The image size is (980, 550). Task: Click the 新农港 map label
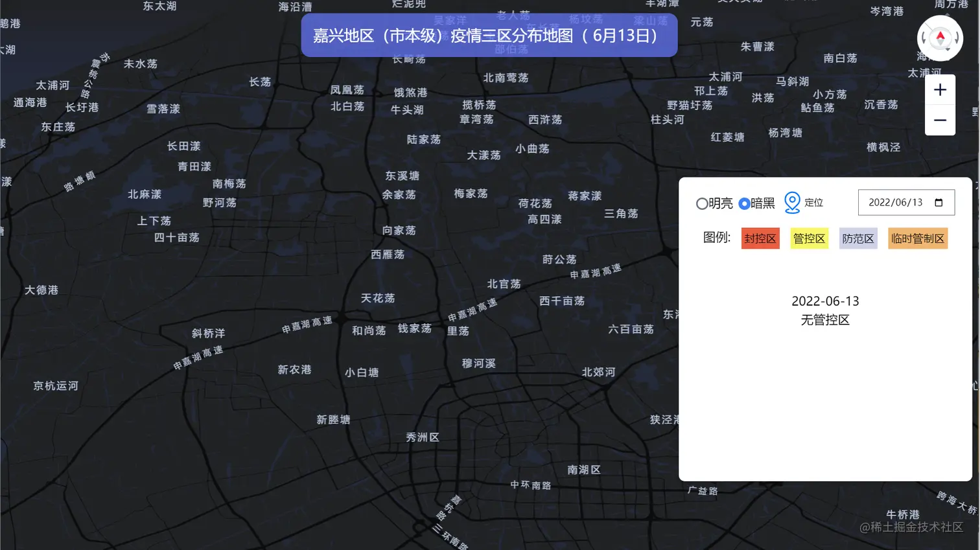point(295,369)
